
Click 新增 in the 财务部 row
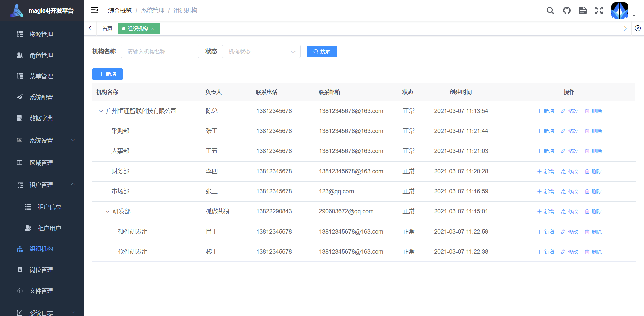pos(546,171)
